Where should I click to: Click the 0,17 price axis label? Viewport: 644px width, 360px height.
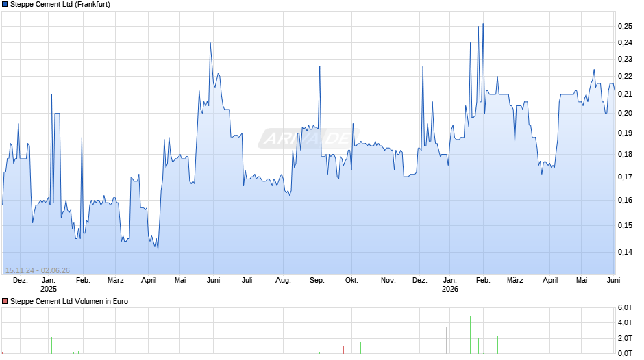625,177
